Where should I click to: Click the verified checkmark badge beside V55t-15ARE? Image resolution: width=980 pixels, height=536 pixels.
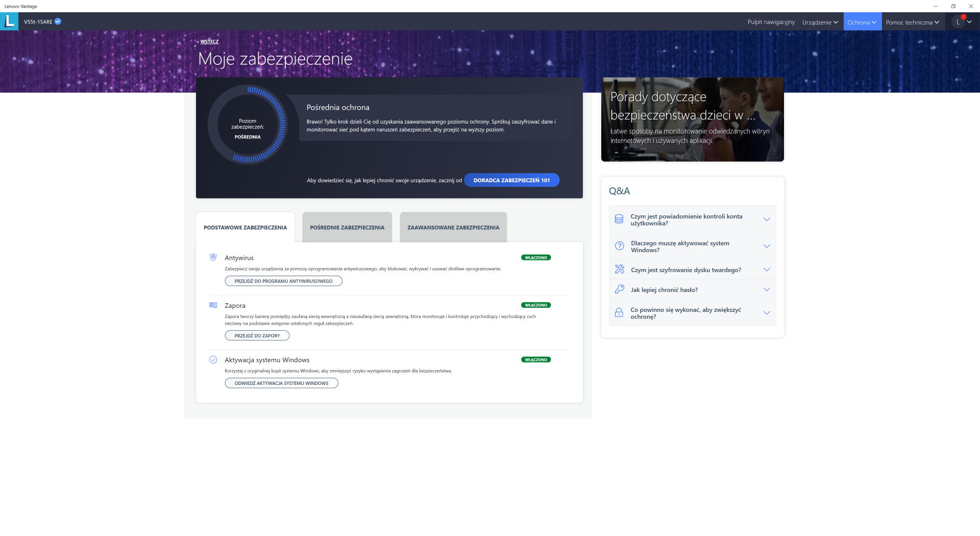pos(58,21)
